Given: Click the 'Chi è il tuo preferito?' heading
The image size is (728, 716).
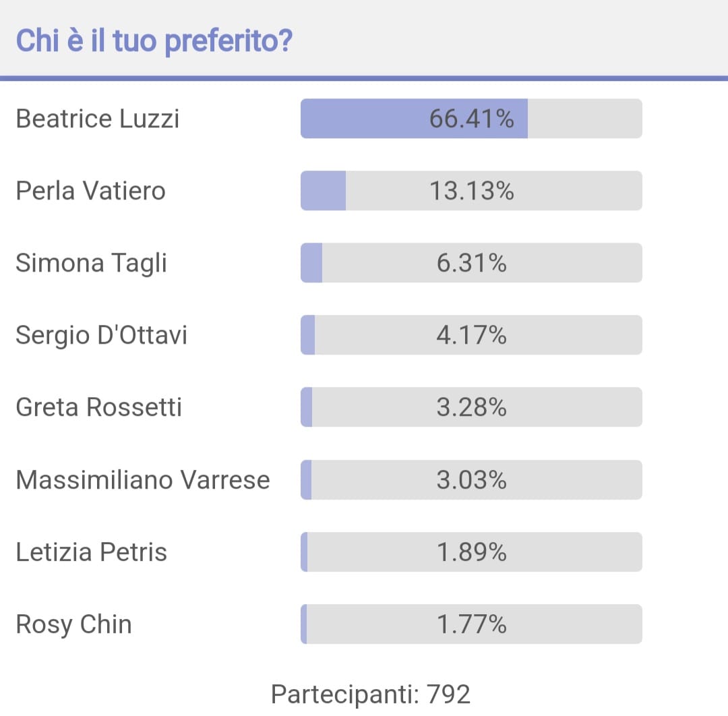Looking at the screenshot, I should [154, 41].
